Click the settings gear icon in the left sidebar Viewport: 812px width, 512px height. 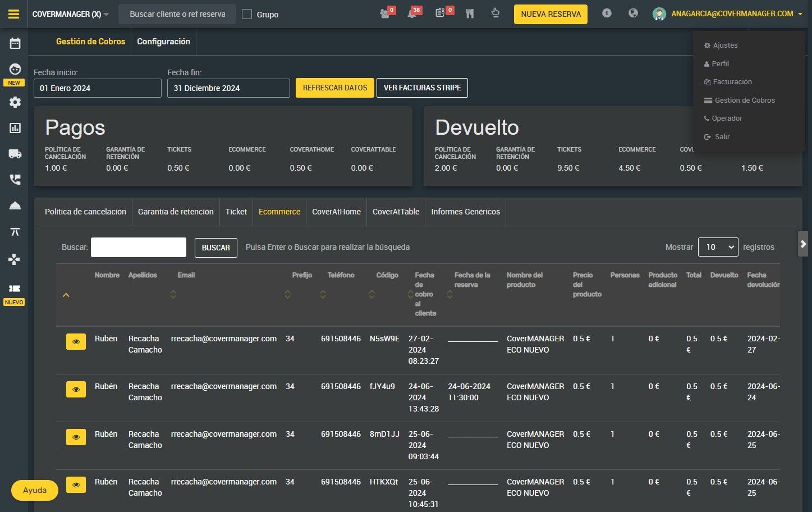pyautogui.click(x=15, y=102)
